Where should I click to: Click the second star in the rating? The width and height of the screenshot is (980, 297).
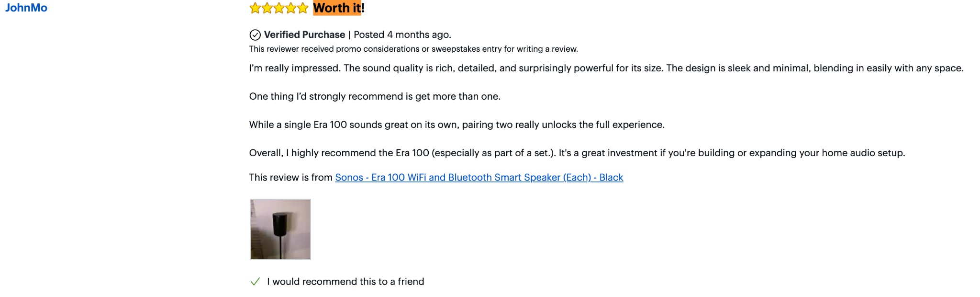pyautogui.click(x=267, y=8)
